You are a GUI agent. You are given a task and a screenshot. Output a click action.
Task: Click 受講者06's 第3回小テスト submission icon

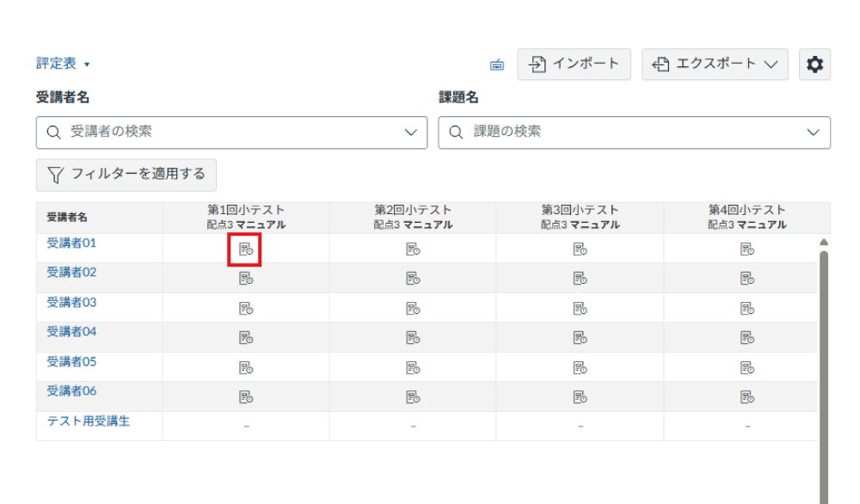pos(580,396)
